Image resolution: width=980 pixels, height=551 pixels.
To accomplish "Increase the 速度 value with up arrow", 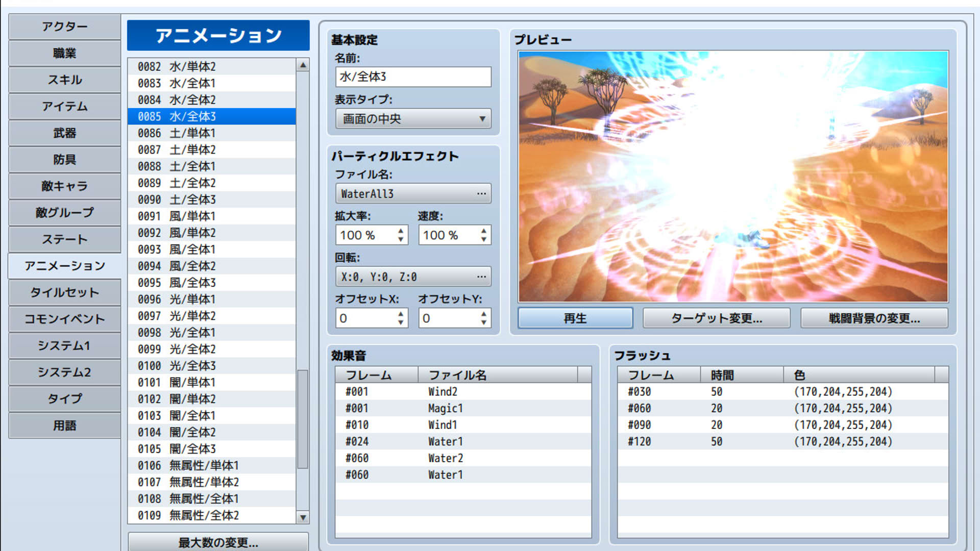I will coord(483,231).
